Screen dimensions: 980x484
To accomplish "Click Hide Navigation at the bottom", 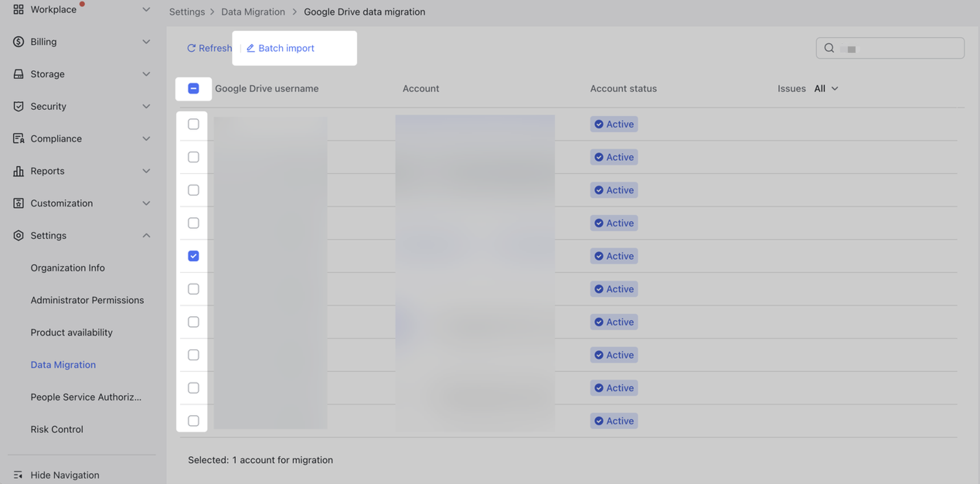I will point(65,475).
